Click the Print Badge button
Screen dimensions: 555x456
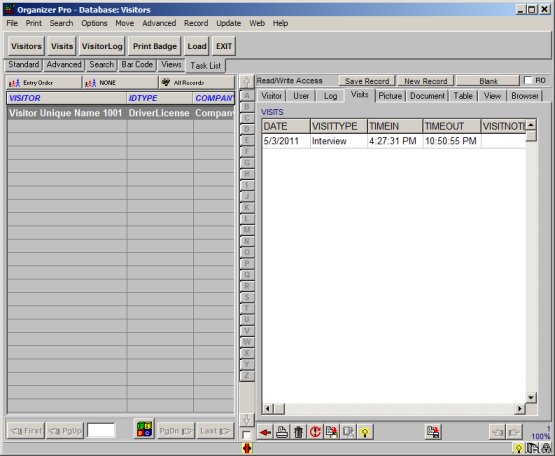(155, 46)
